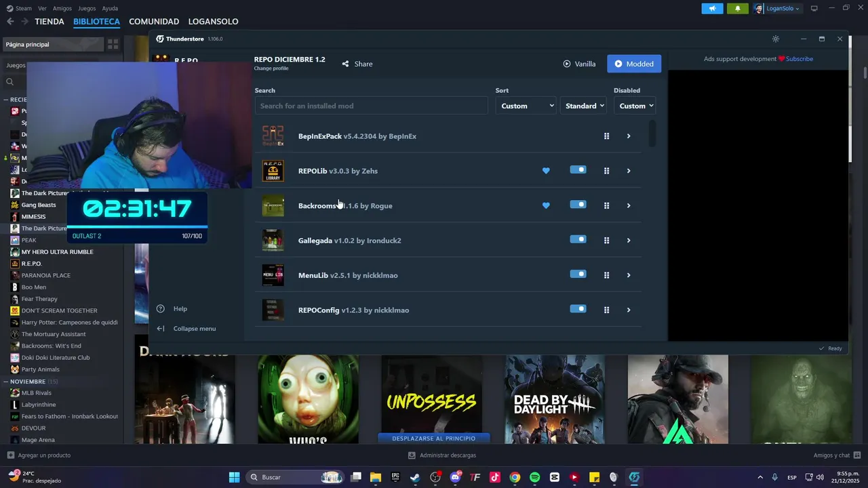Collapse NOVIEMBRE group in Steam library
Image resolution: width=868 pixels, height=488 pixels.
(x=5, y=382)
